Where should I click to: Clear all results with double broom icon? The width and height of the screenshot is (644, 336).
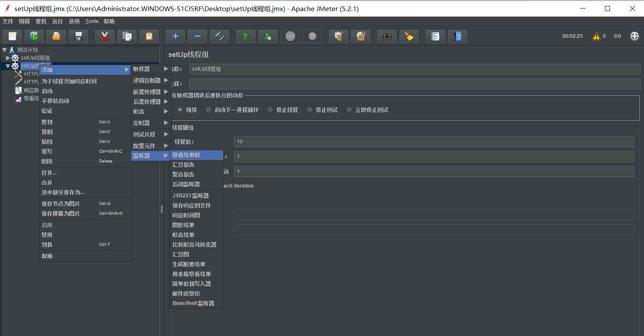[360, 36]
